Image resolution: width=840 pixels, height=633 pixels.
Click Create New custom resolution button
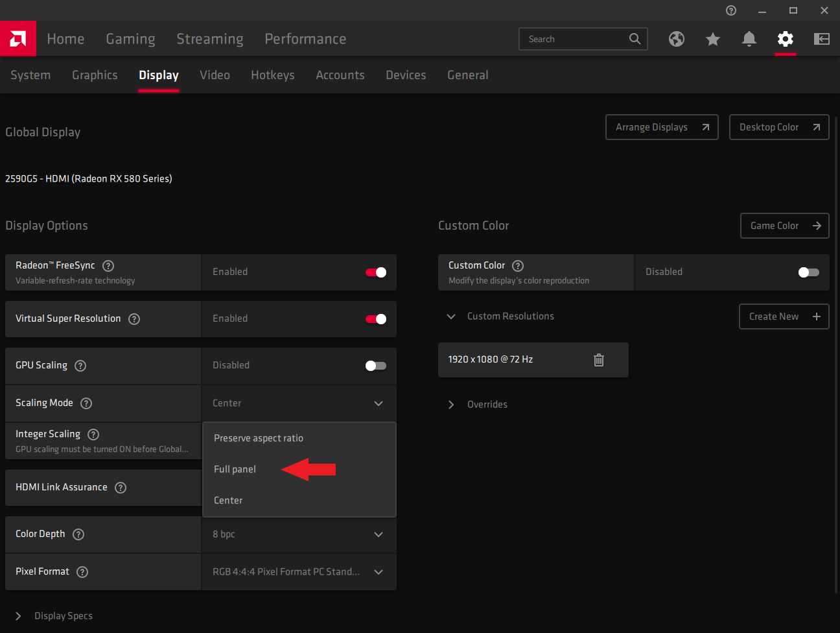pos(784,316)
